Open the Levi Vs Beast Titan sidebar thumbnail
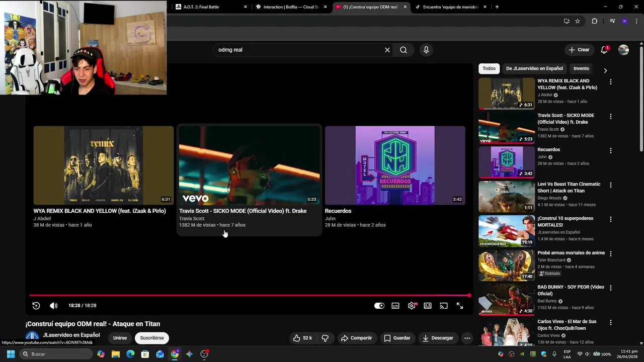The height and width of the screenshot is (362, 644). click(x=507, y=197)
